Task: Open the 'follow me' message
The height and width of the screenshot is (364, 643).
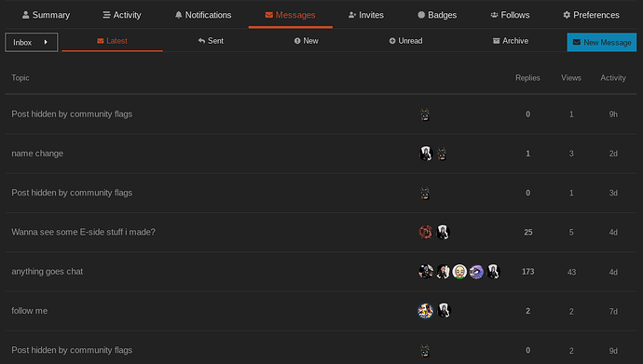Action: point(30,311)
